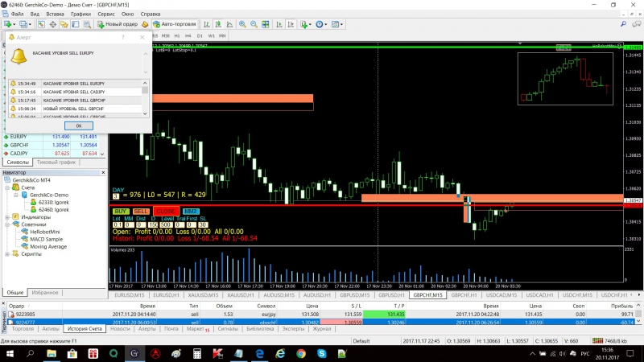Open the periods clock icon
Image resolution: width=644 pixels, height=362 pixels.
pos(320,25)
